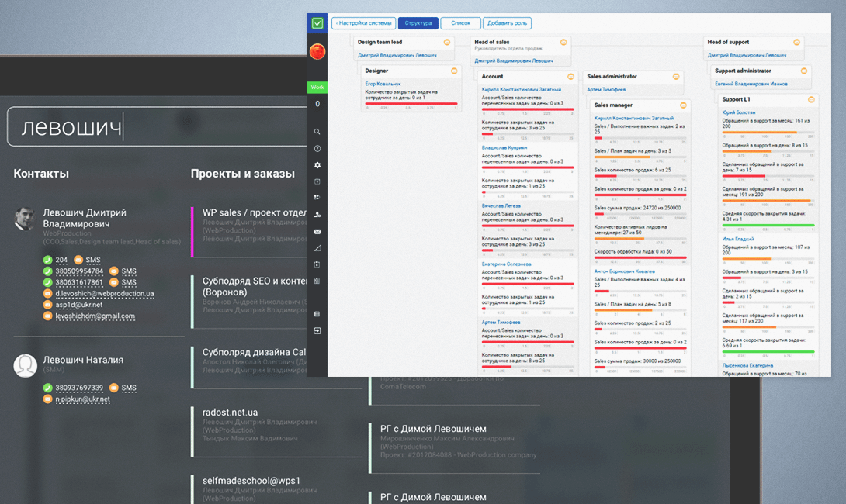
Task: Click the orange icon on Sales administrator card
Action: tap(676, 77)
